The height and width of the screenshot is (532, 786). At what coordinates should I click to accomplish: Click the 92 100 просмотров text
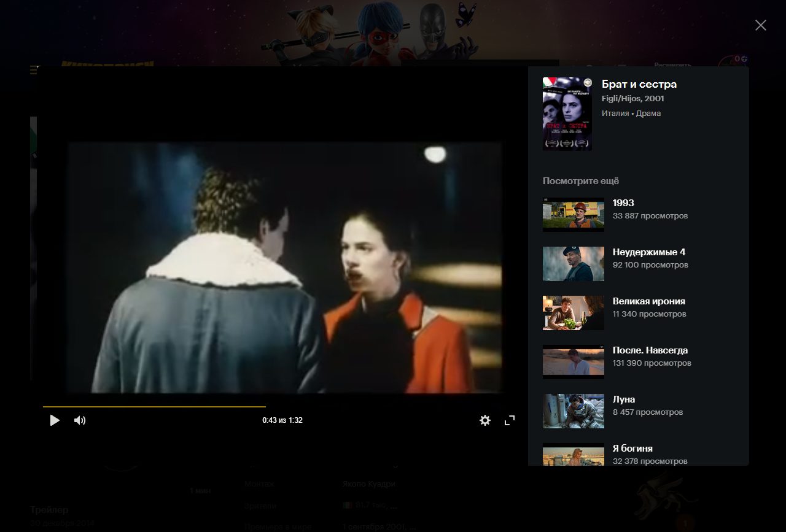[x=650, y=265]
